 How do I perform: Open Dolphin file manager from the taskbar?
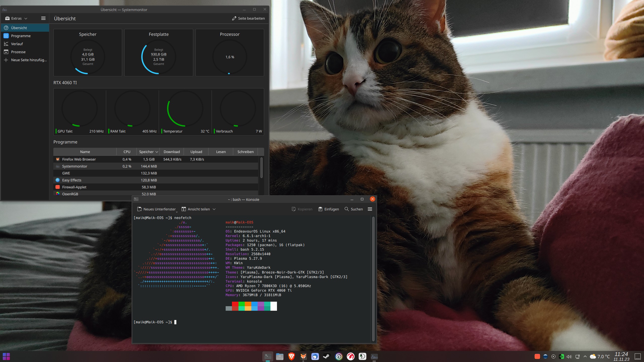[x=279, y=356]
